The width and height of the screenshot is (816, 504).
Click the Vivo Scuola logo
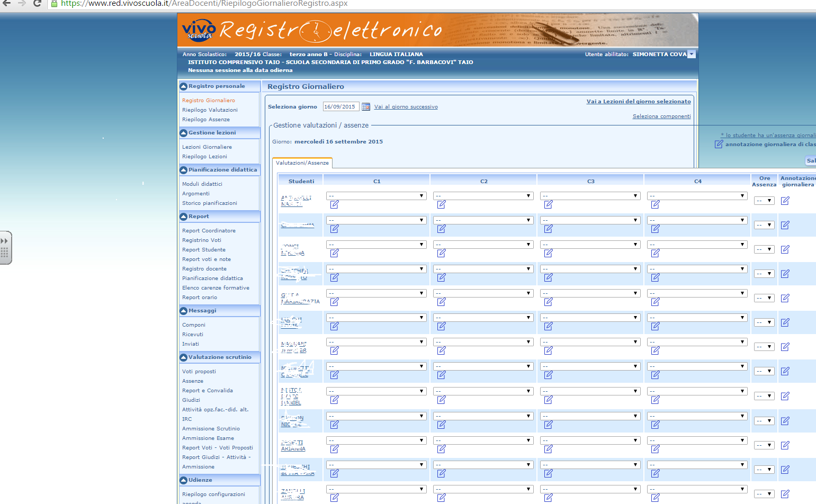pos(199,30)
